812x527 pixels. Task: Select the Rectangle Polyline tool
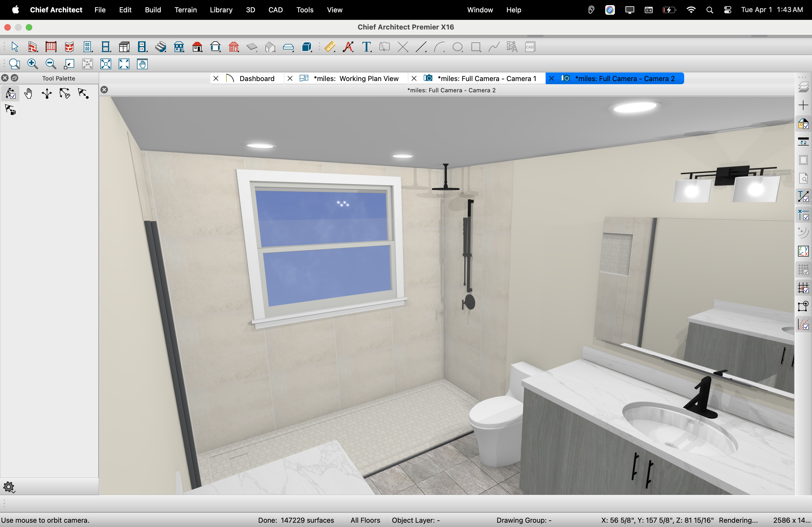[x=476, y=47]
